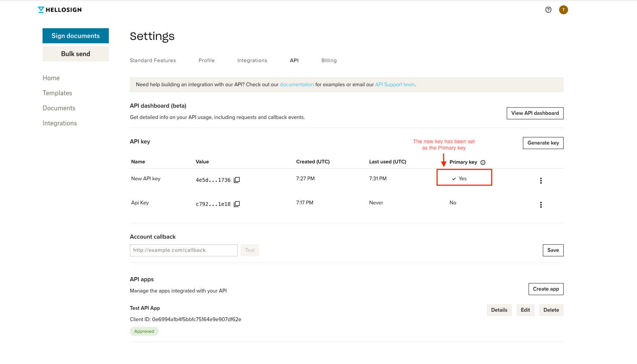
Task: Click the View API dashboard button
Action: click(535, 113)
